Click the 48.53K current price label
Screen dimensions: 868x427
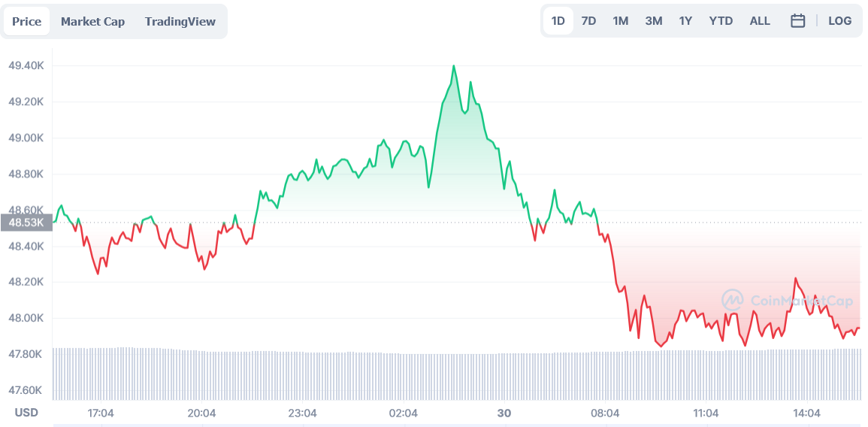(26, 223)
